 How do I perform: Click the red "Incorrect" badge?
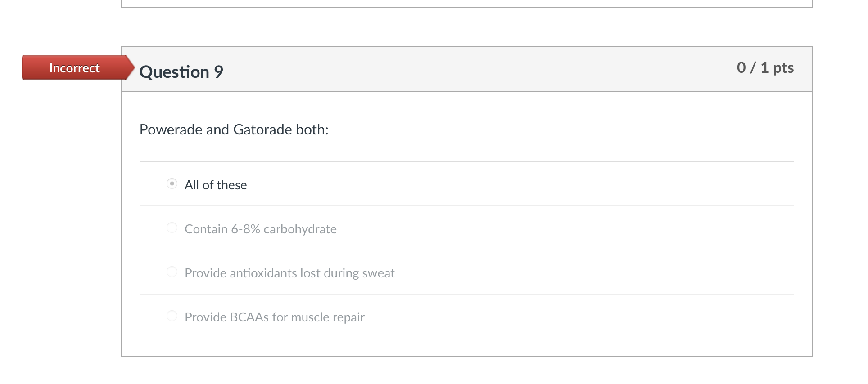coord(74,68)
